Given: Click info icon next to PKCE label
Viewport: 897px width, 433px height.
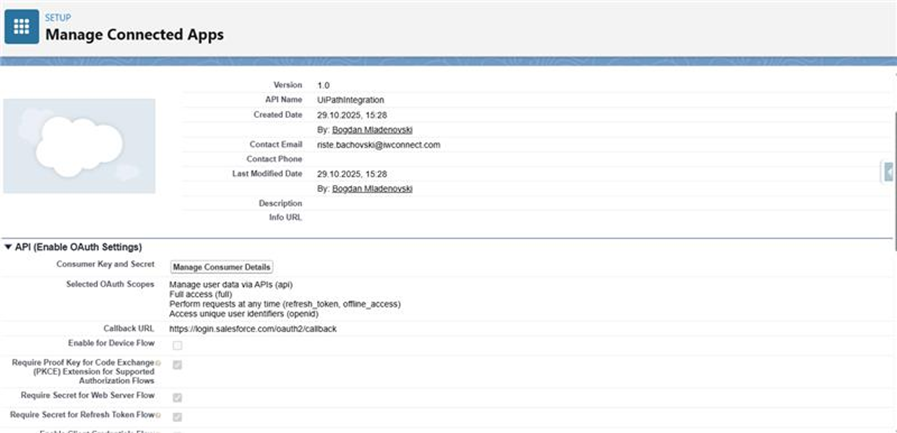Looking at the screenshot, I should point(158,362).
